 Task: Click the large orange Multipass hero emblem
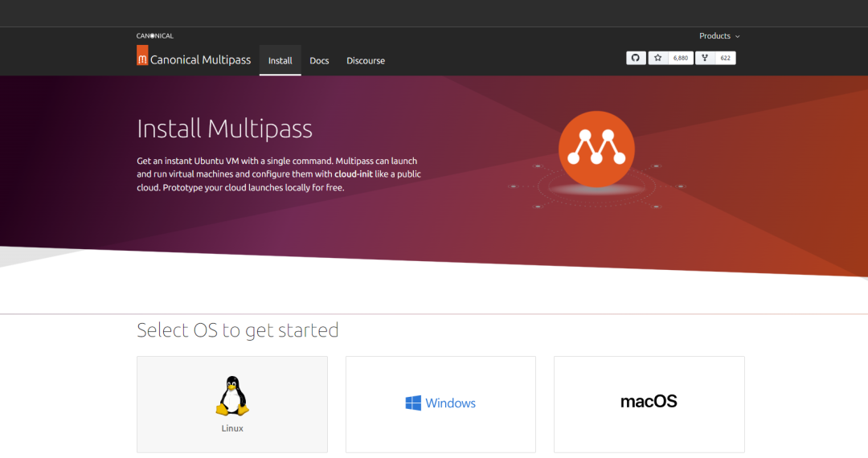[x=596, y=149]
